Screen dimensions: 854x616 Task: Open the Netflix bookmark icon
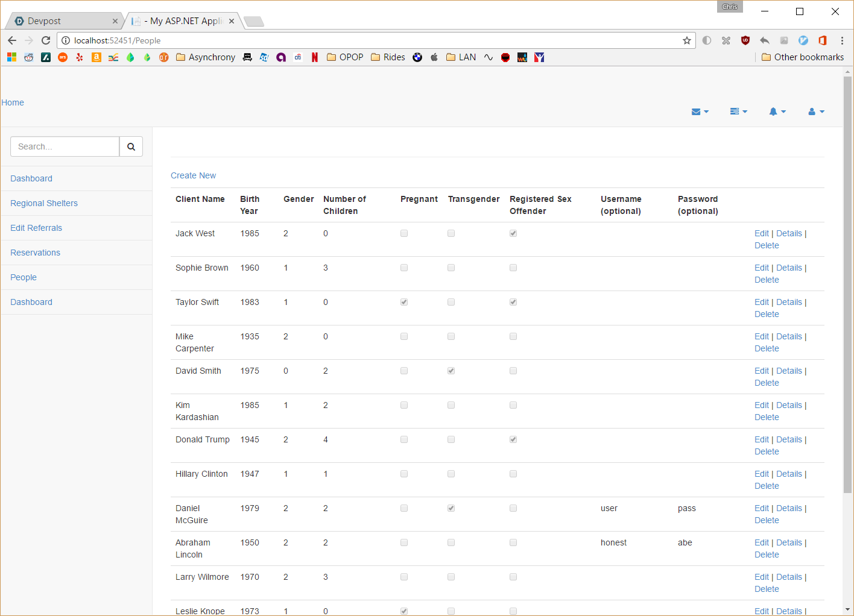tap(315, 57)
